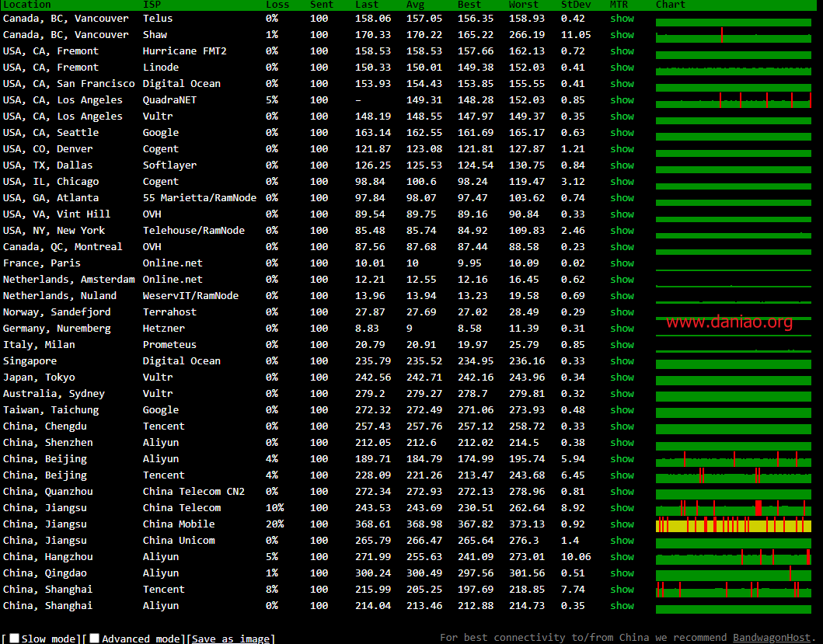This screenshot has height=644, width=823.
Task: Show MTR for Singapore Digital Ocean
Action: (622, 360)
